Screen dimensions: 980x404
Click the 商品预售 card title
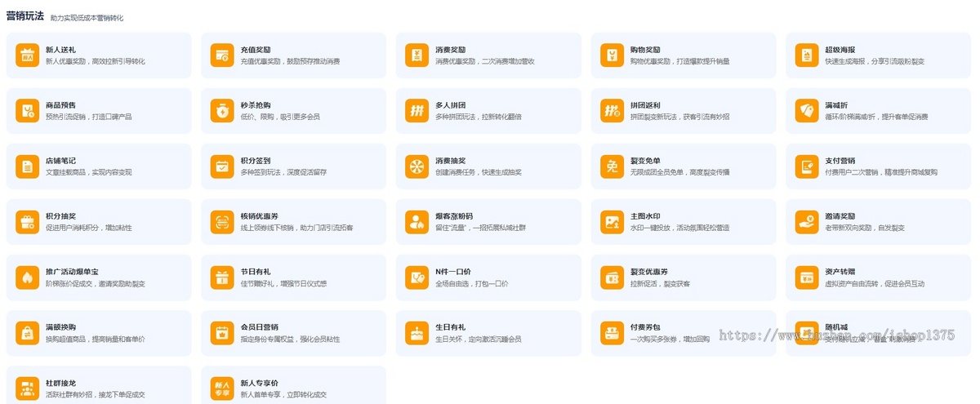(60, 105)
